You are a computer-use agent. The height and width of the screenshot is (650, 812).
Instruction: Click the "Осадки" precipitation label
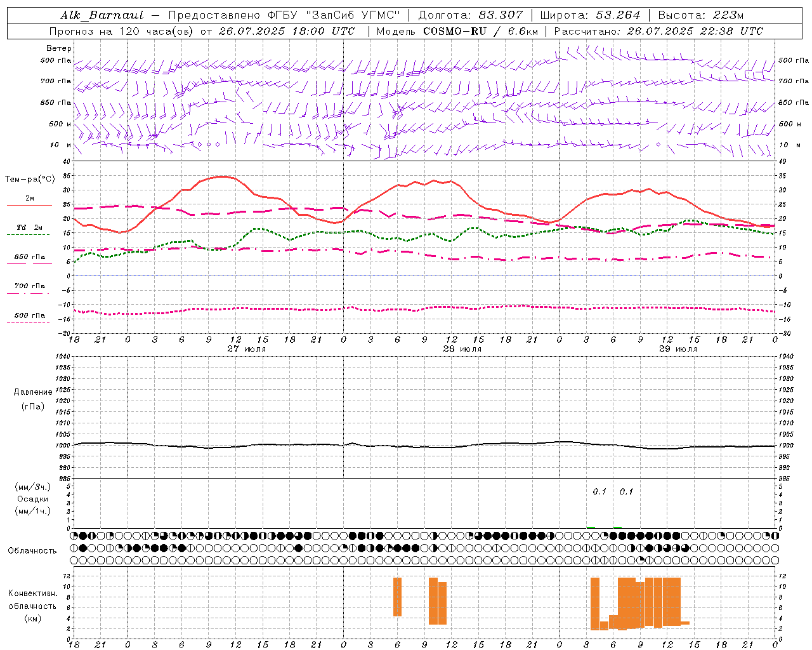[x=33, y=499]
